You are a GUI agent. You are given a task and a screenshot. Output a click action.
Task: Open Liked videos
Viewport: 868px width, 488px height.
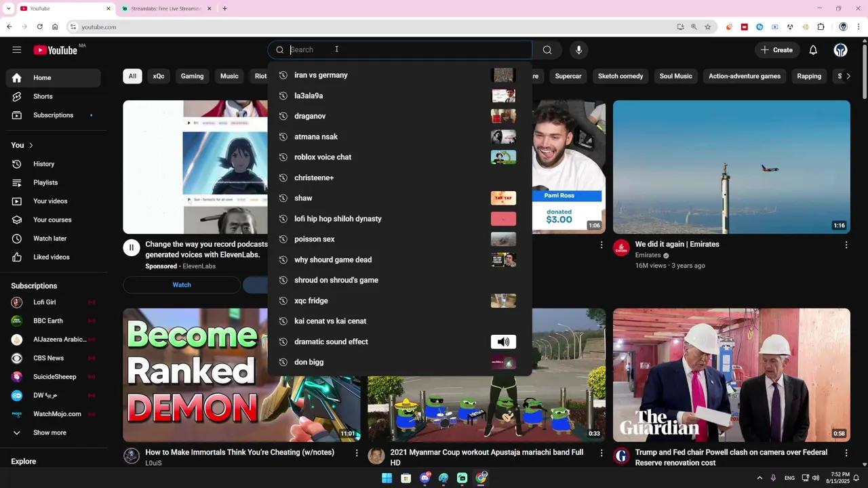[x=53, y=257]
